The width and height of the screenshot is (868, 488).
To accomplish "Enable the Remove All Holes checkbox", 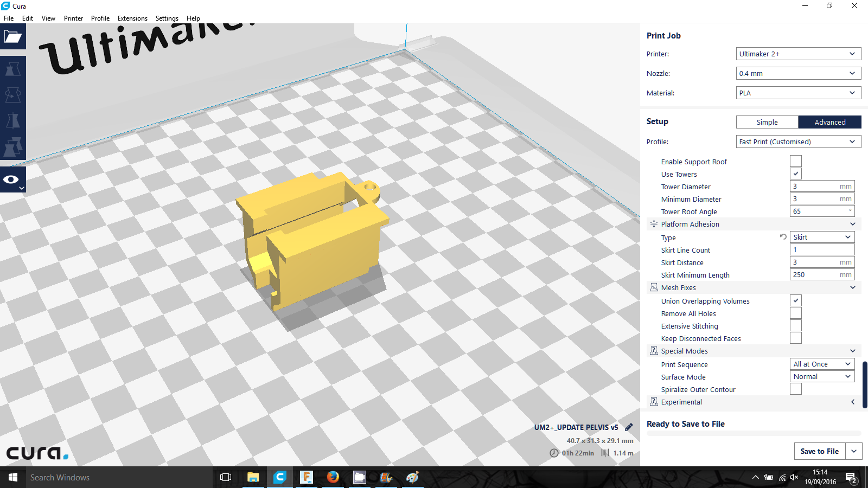I will 795,313.
